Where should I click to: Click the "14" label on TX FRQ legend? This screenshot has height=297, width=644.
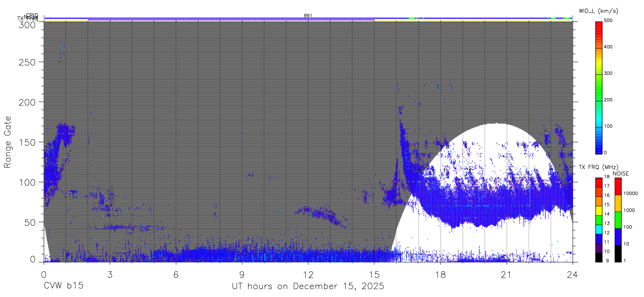(607, 215)
